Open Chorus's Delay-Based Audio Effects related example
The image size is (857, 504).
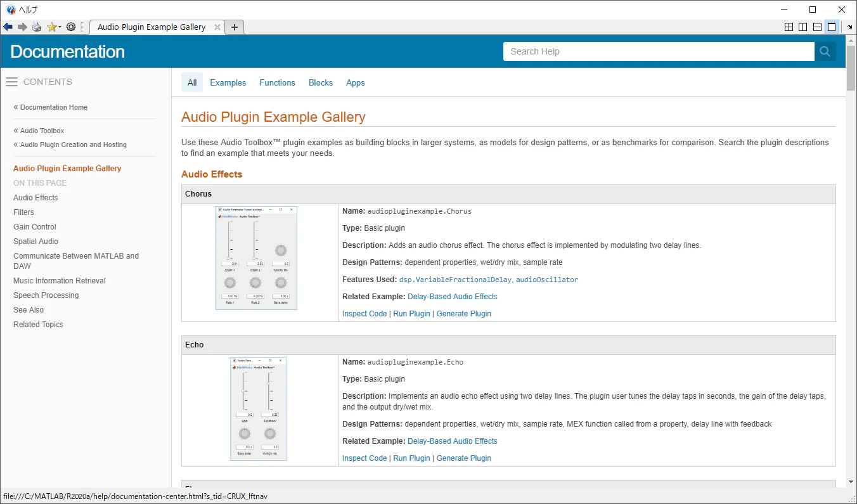(453, 297)
